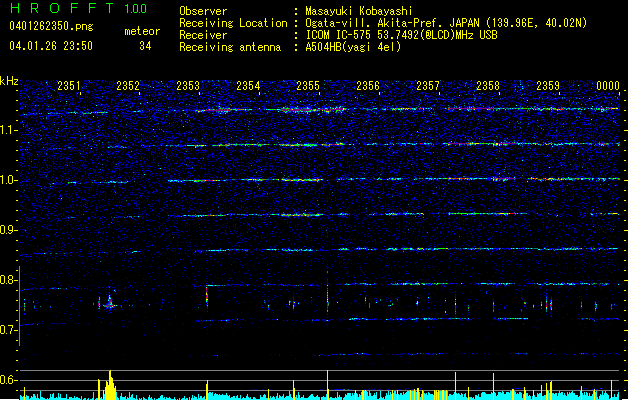This screenshot has width=629, height=400.
Task: Click the 2354 time marker
Action: point(248,86)
